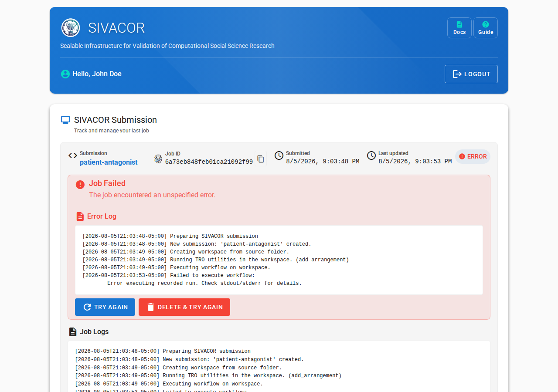Click the Job Failed alert icon
The height and width of the screenshot is (392, 558).
[x=80, y=185]
